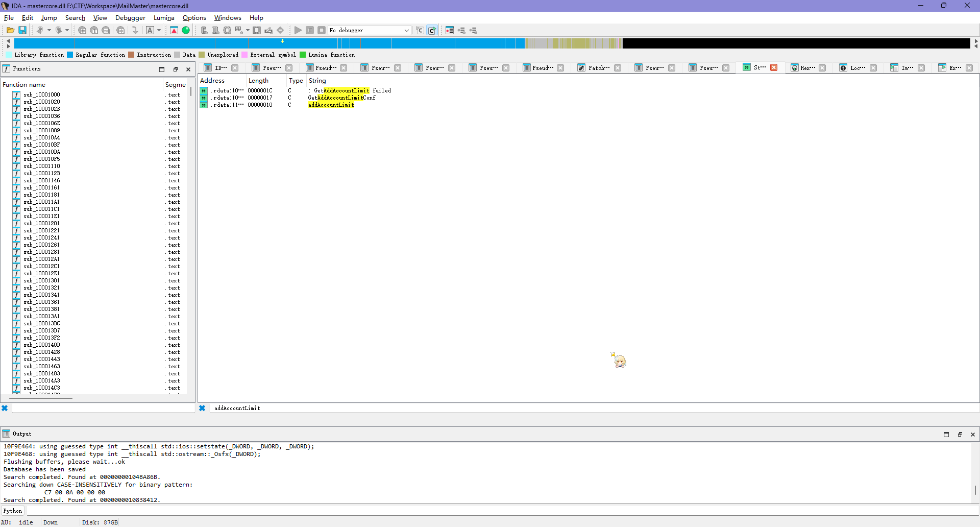This screenshot has height=527, width=980.
Task: Save the database with the floppy disk icon
Action: [x=22, y=30]
